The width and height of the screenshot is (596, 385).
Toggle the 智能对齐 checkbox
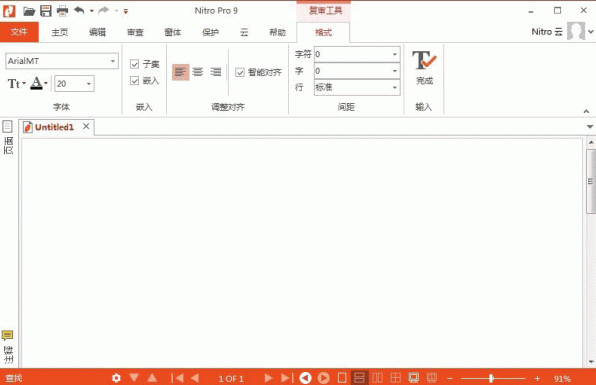[240, 72]
